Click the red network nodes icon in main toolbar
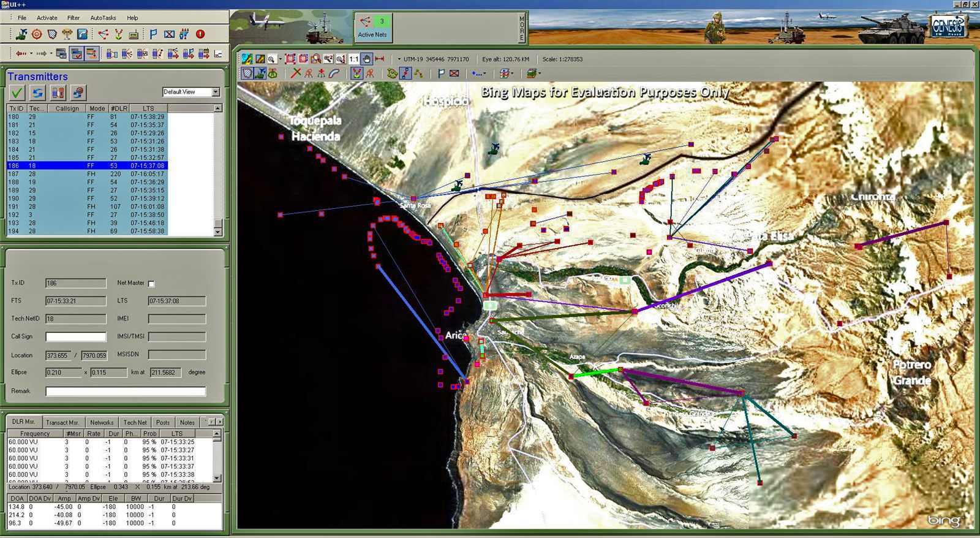Image resolution: width=980 pixels, height=538 pixels. 103,34
